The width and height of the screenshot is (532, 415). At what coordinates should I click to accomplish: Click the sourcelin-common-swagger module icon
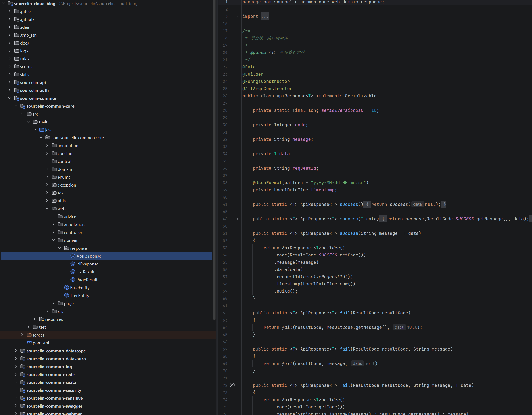[23, 406]
